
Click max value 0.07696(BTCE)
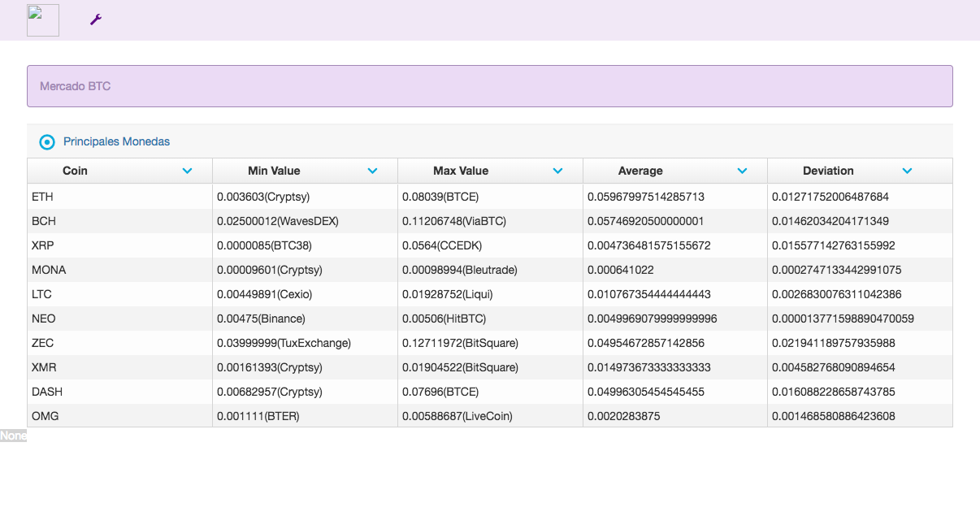[x=440, y=392]
